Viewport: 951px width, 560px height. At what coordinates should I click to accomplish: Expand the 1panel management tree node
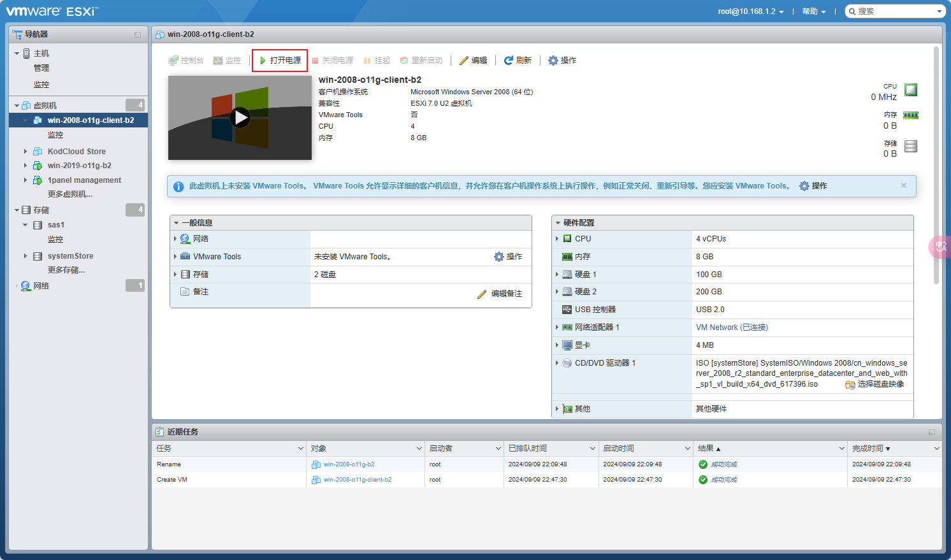[x=25, y=180]
